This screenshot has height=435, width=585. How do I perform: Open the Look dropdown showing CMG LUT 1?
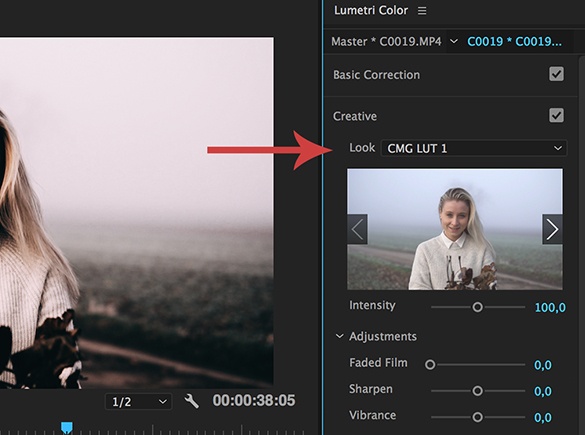[474, 148]
